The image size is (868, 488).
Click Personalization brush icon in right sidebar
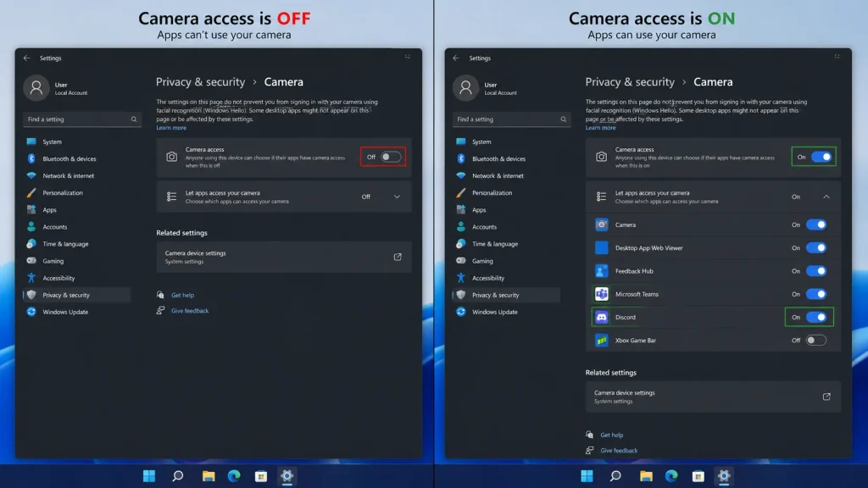click(460, 192)
